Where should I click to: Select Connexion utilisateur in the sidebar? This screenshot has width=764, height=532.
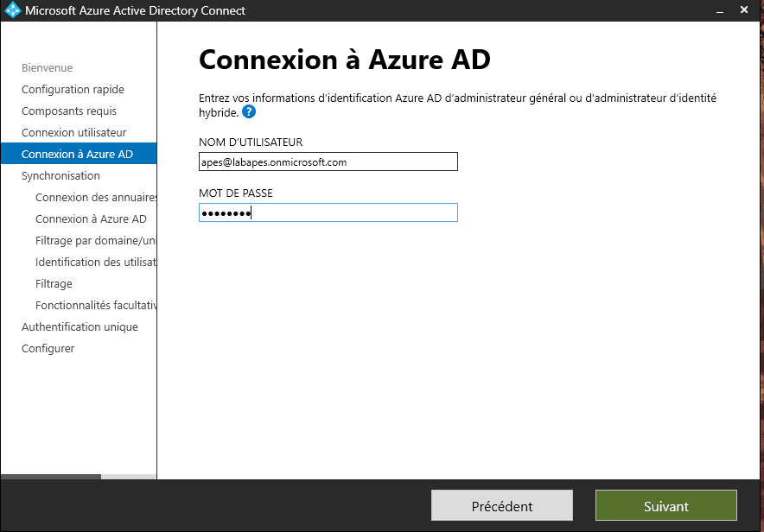tap(73, 133)
